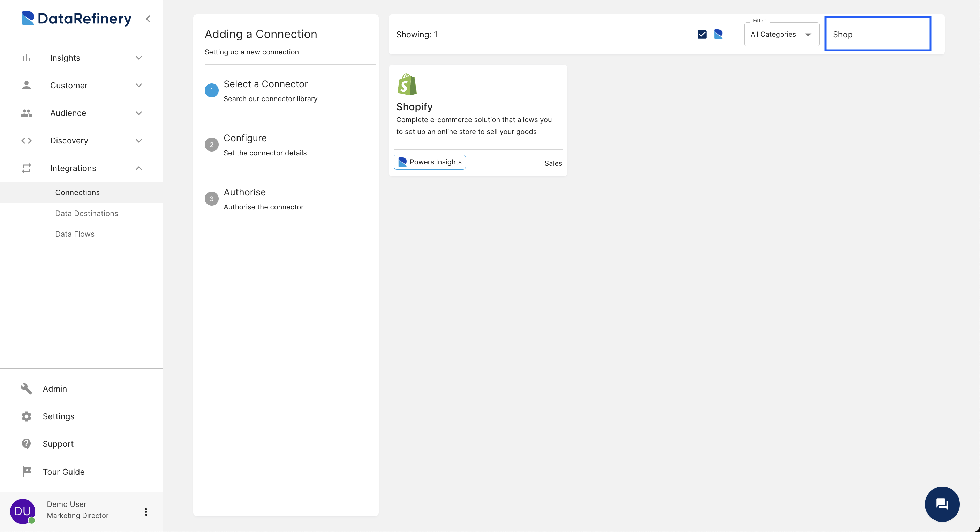Click the Showing: 1 results count
Viewport: 980px width, 532px height.
416,34
